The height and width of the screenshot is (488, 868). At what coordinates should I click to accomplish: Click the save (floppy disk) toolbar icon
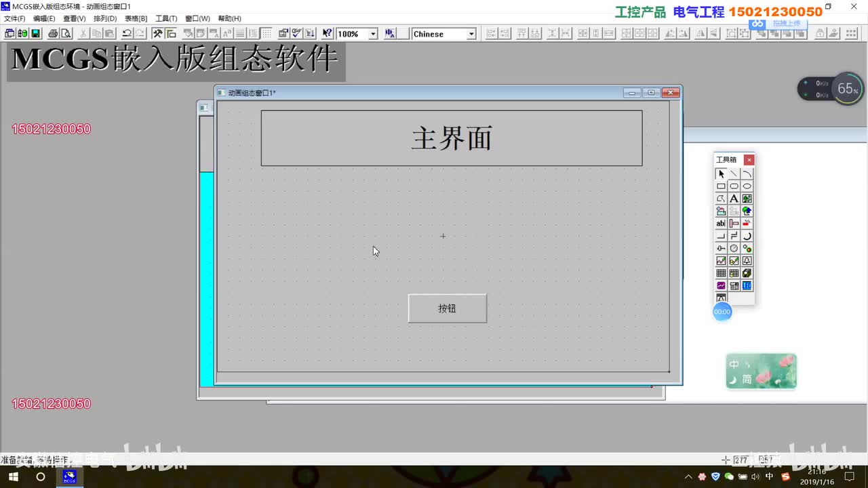pyautogui.click(x=35, y=33)
